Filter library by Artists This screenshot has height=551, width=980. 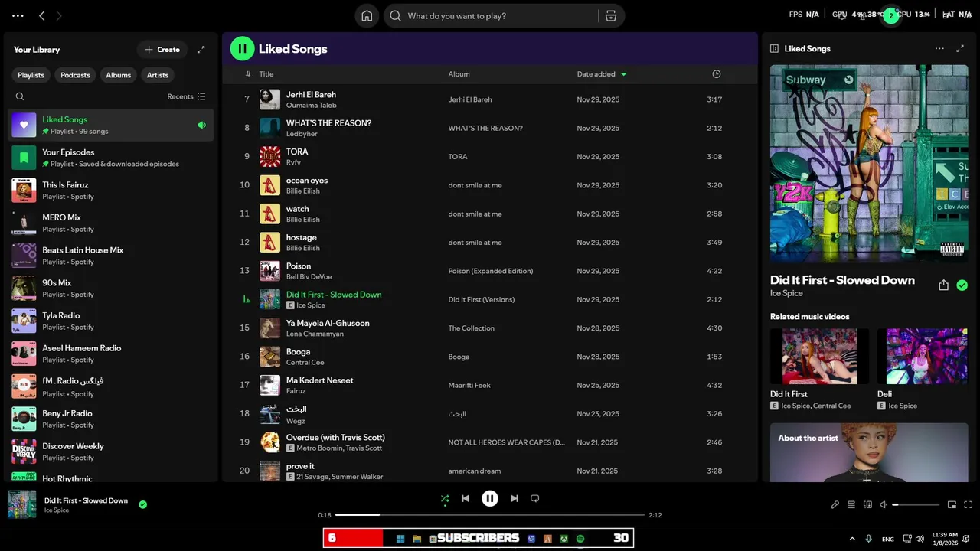[158, 75]
